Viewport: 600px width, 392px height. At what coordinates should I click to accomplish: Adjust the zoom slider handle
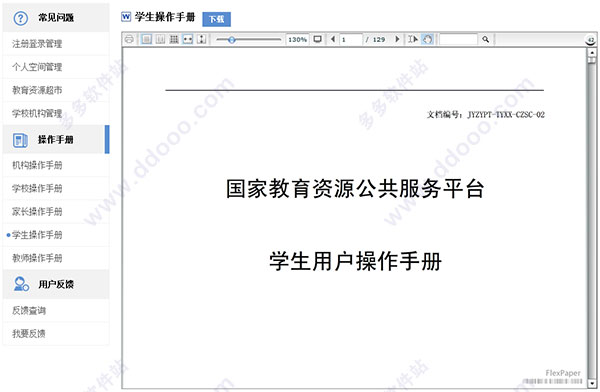pyautogui.click(x=232, y=39)
